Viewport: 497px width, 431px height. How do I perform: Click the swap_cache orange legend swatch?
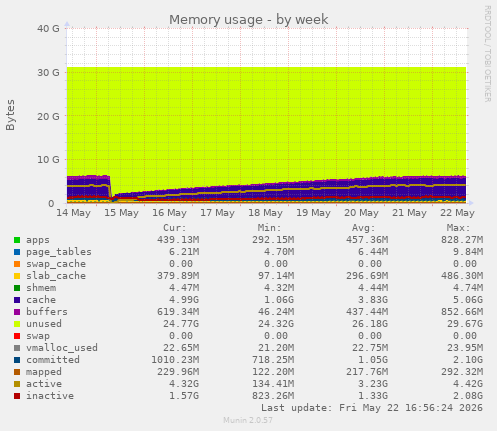[x=17, y=264]
